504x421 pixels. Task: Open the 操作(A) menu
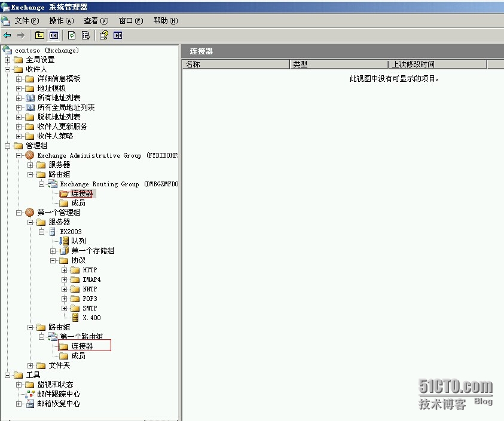pos(62,21)
